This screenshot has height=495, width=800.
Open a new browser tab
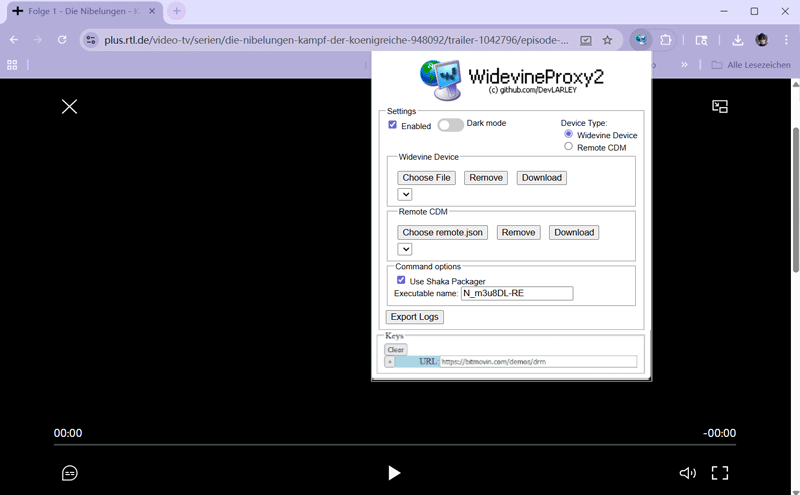tap(177, 11)
